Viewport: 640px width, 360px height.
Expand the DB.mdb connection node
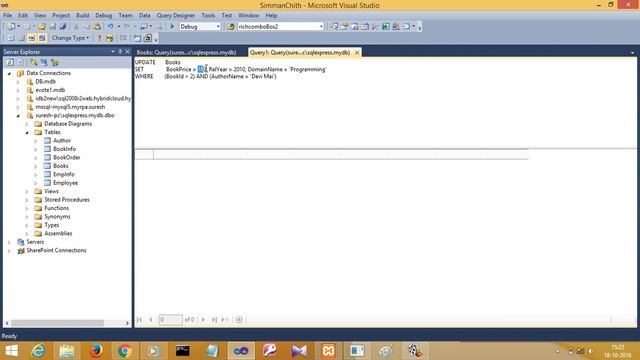[x=18, y=82]
